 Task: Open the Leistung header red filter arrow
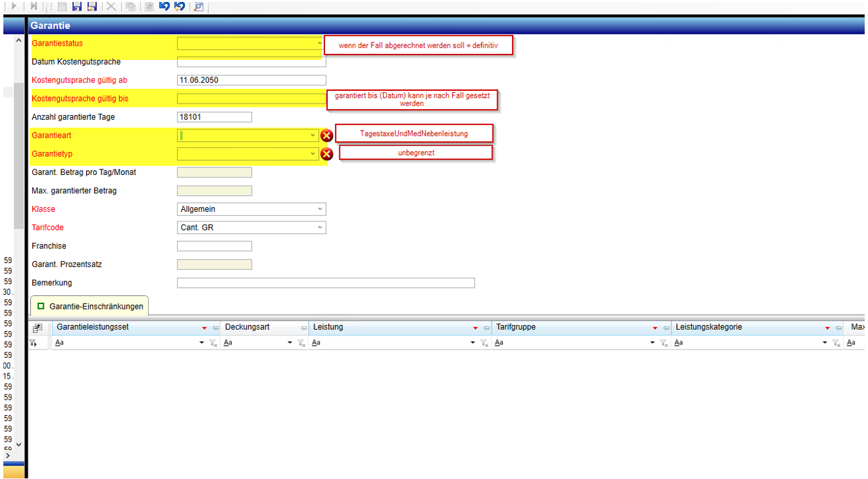click(x=475, y=328)
